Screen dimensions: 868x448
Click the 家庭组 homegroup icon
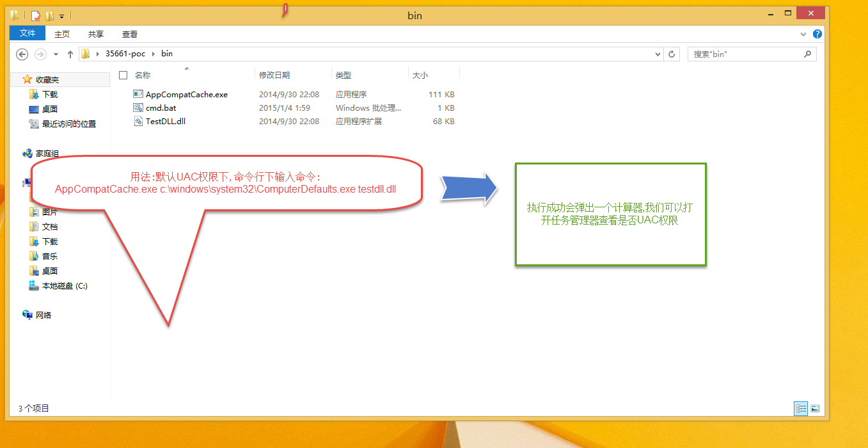(28, 154)
